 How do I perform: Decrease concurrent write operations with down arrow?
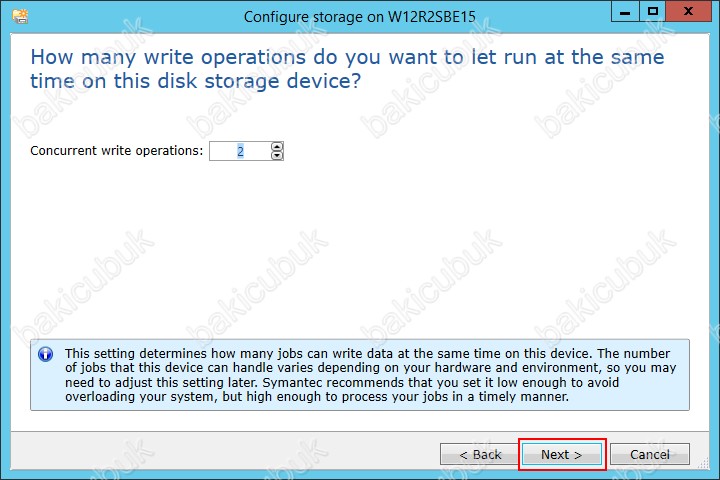(x=277, y=156)
